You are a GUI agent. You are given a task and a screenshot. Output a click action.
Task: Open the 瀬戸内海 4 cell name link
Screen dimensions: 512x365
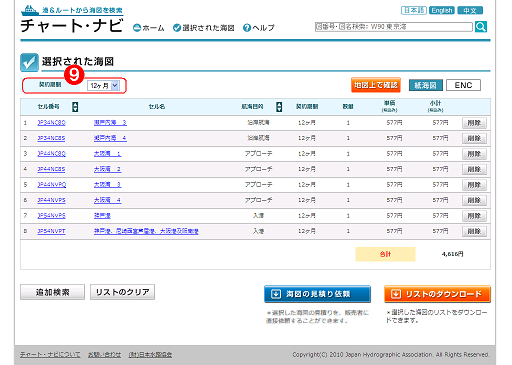click(110, 138)
